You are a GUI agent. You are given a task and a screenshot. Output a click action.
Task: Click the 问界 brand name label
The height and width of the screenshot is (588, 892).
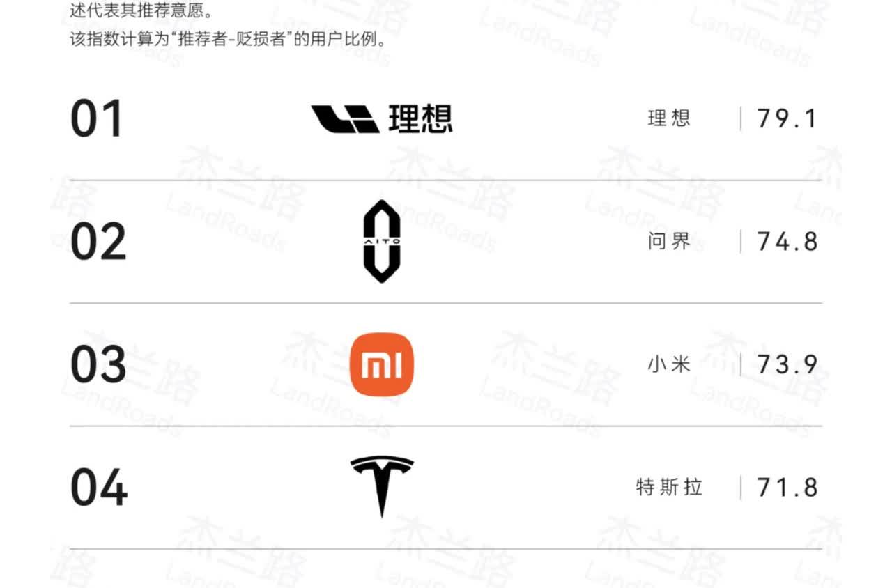(669, 241)
